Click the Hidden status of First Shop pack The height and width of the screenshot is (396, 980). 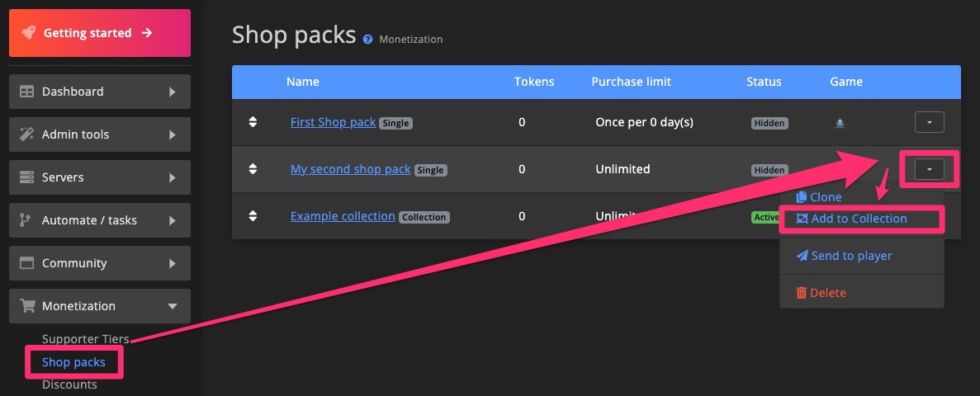769,123
